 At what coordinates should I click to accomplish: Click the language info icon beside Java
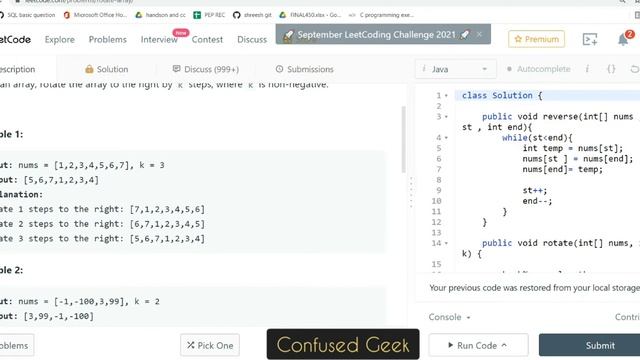point(424,69)
